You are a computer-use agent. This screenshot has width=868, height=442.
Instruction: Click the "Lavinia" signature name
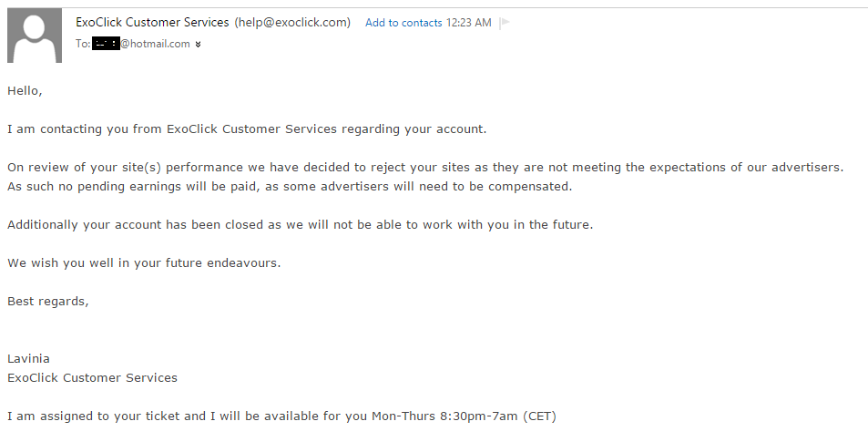[x=28, y=359]
